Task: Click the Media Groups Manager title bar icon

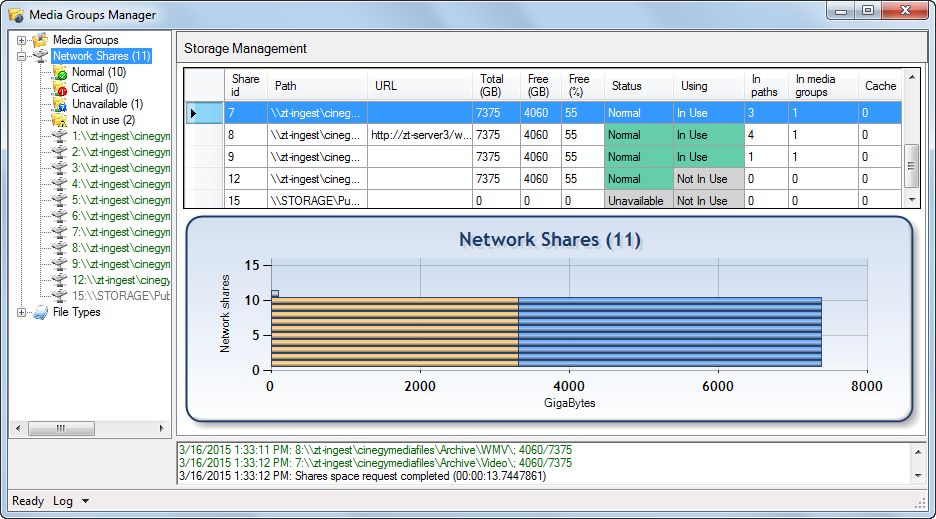Action: click(x=16, y=15)
